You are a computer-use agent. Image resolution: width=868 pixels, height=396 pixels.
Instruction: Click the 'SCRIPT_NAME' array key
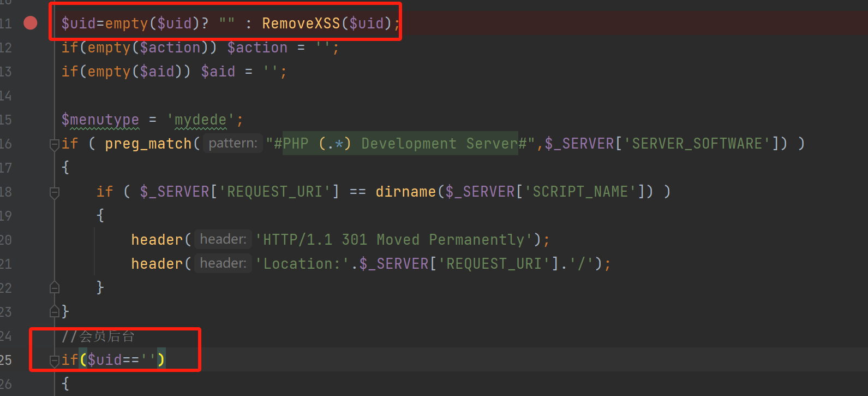click(x=580, y=192)
